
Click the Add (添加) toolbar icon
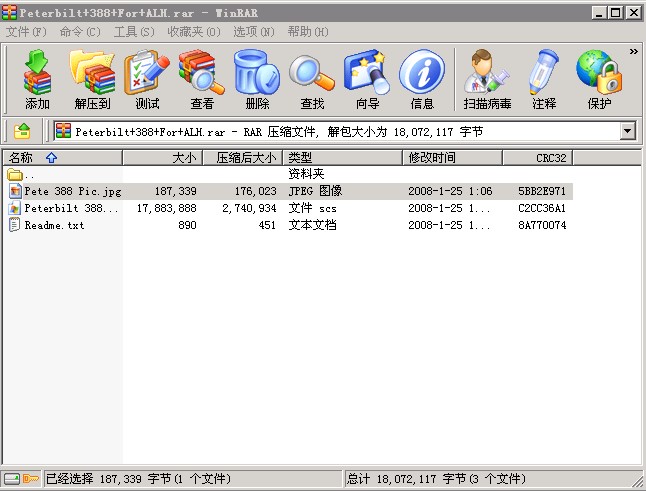[37, 79]
